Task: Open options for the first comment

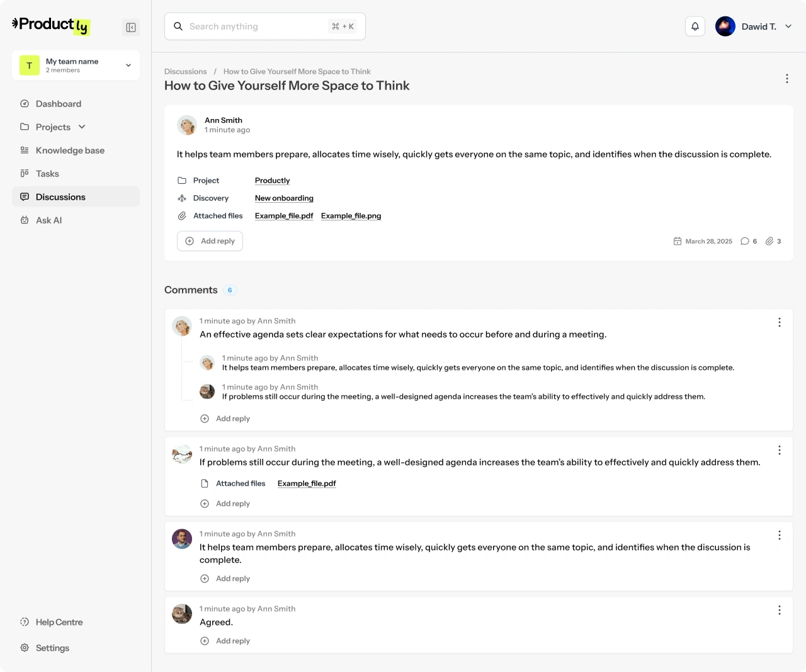Action: coord(780,322)
